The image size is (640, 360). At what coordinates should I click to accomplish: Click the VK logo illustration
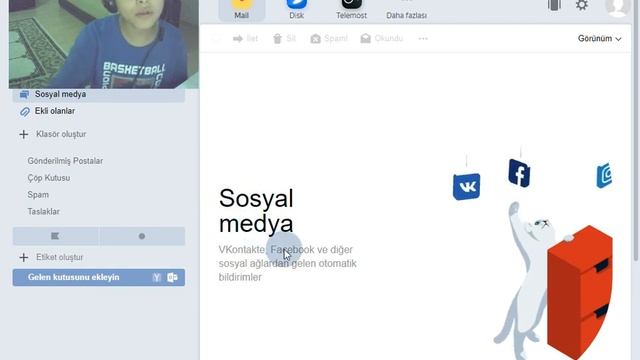(467, 187)
